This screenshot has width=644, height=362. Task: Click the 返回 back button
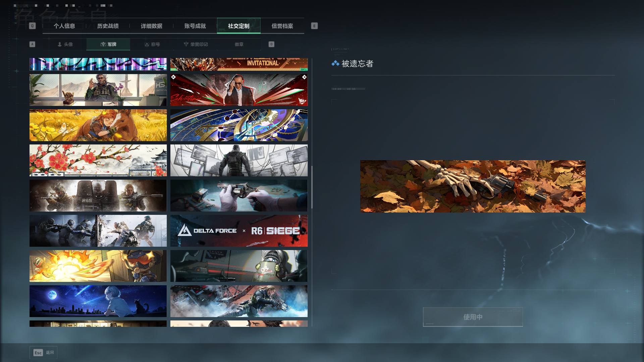point(44,353)
